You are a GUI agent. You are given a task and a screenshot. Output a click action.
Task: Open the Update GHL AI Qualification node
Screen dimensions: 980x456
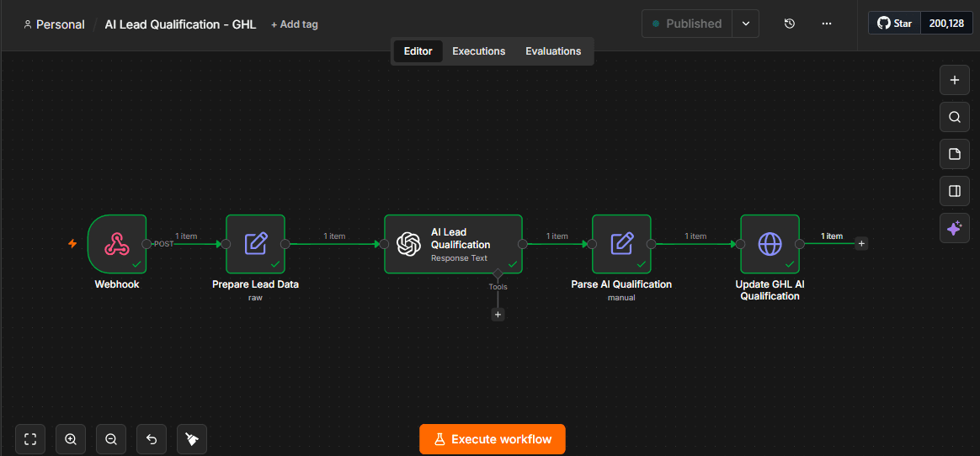click(770, 244)
